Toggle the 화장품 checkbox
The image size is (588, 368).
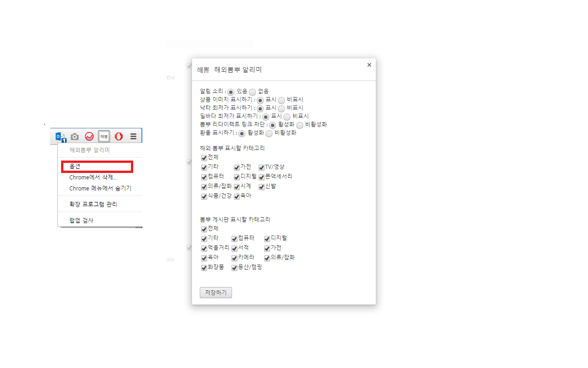click(204, 268)
